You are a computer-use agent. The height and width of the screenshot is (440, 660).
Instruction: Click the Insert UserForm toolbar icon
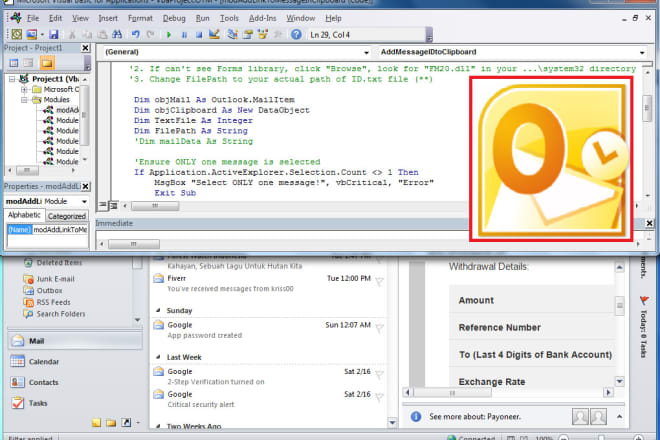point(32,35)
